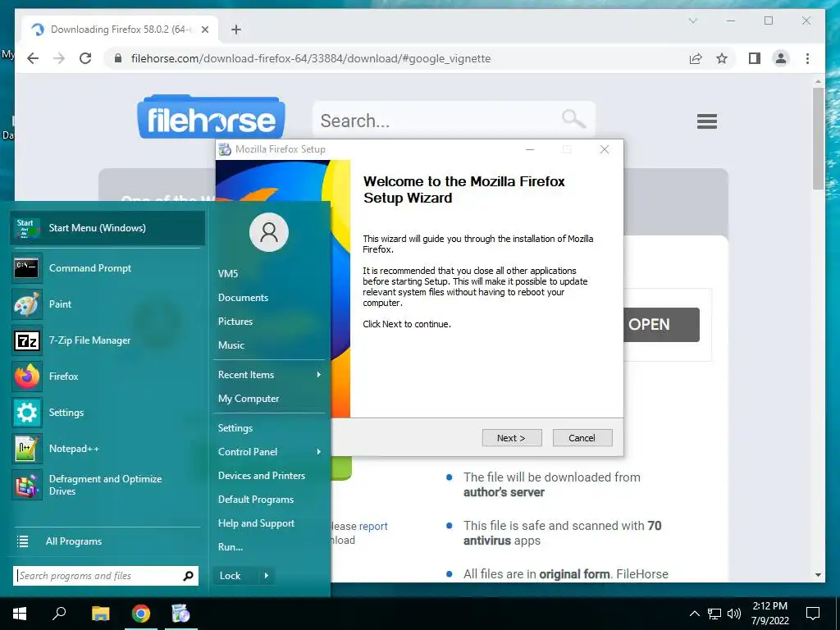Select Start Menu (Windows) entry

[x=107, y=228]
